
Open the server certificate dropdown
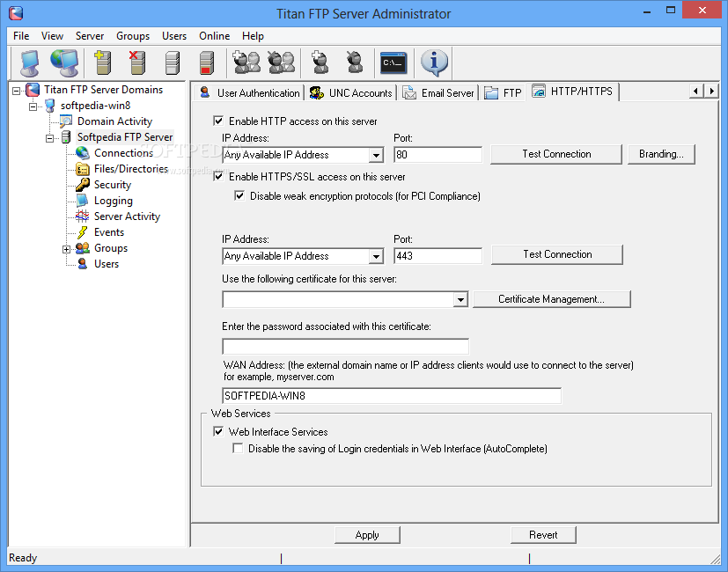click(x=460, y=299)
